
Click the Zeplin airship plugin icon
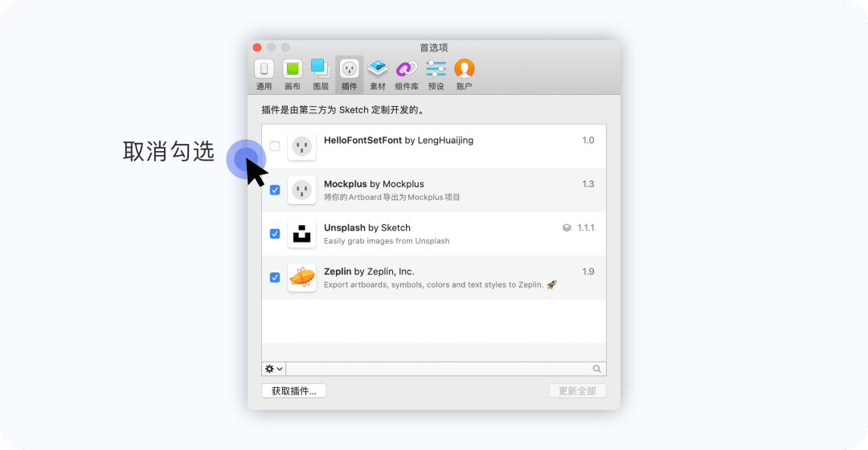point(301,277)
